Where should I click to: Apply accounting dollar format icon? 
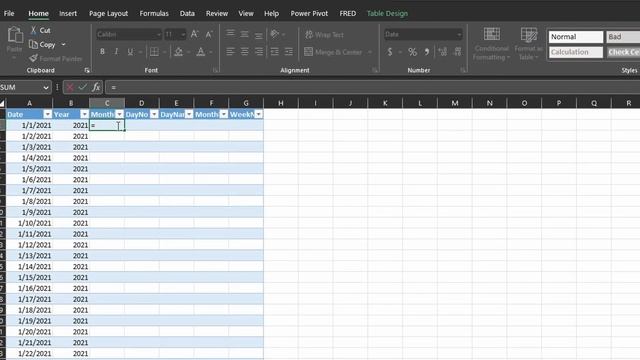pyautogui.click(x=390, y=52)
